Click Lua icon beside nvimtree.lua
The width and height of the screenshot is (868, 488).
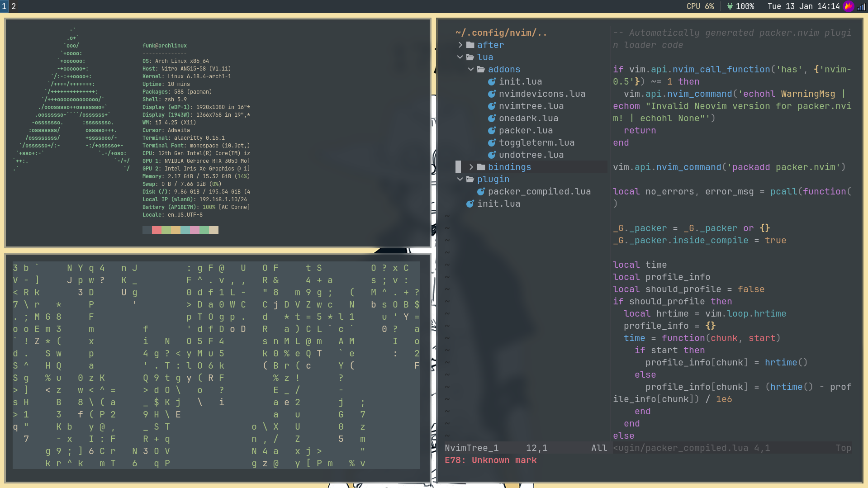tap(492, 106)
